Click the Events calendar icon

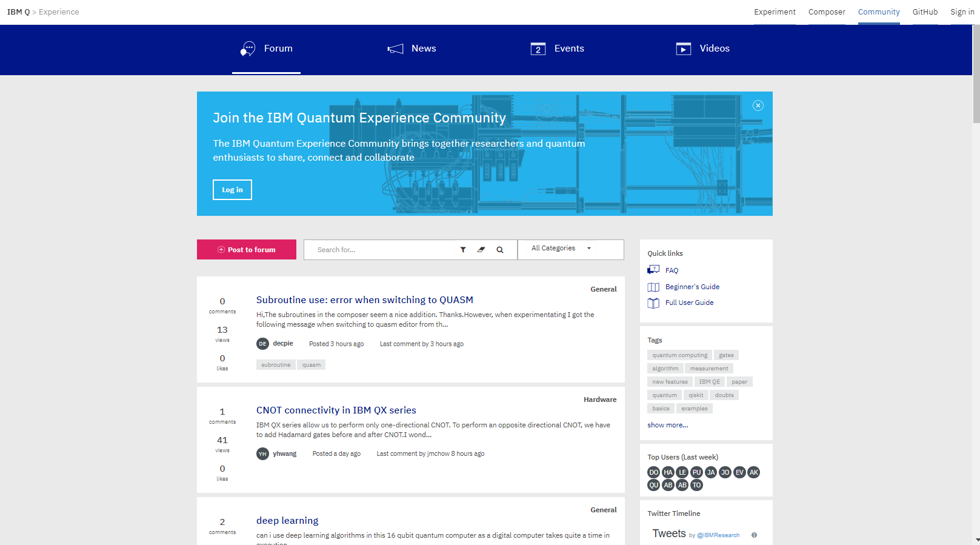click(538, 49)
